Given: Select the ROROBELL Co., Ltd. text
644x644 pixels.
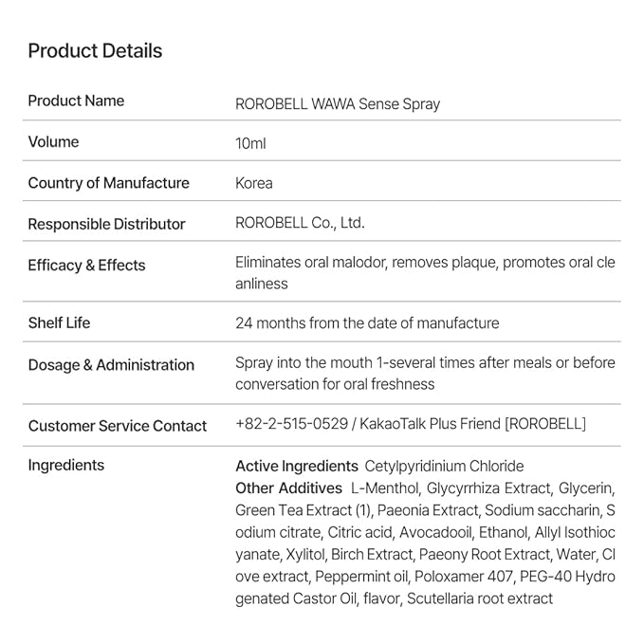Looking at the screenshot, I should [300, 223].
